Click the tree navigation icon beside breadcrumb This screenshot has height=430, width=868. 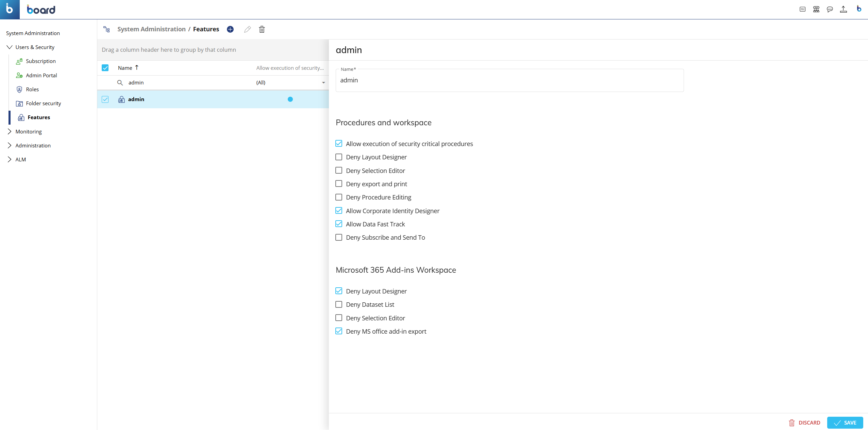tap(106, 29)
